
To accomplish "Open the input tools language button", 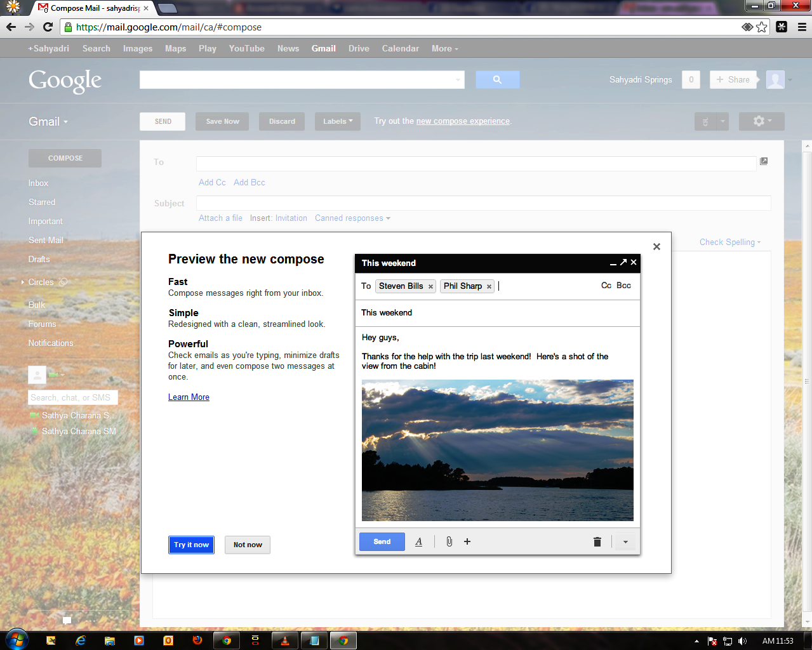I will tap(705, 121).
